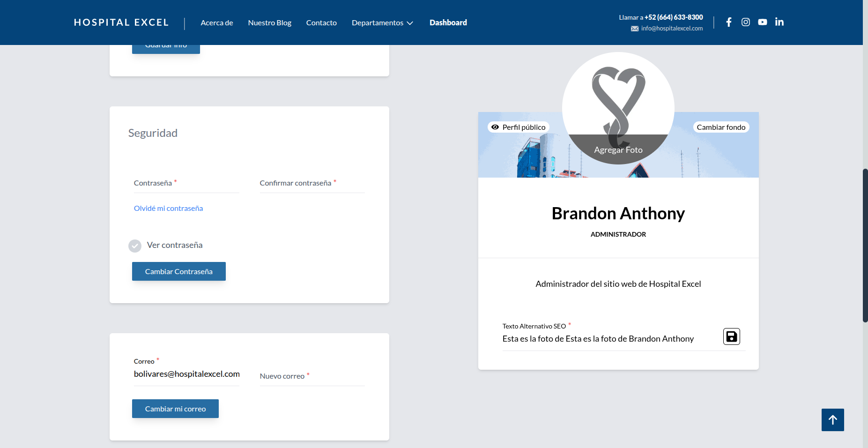Screen dimensions: 868x448
Task: Toggle Perfil público visibility
Action: coord(519,127)
